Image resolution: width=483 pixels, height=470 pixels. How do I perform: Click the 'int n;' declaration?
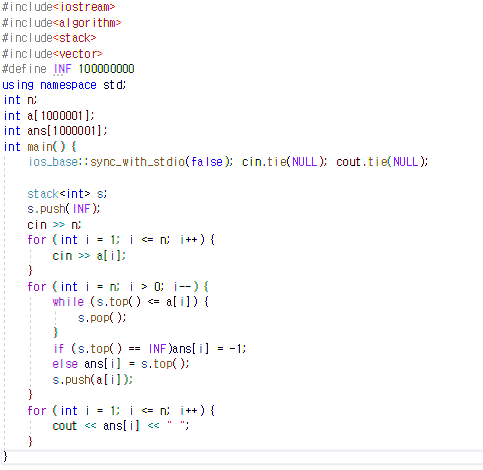20,100
